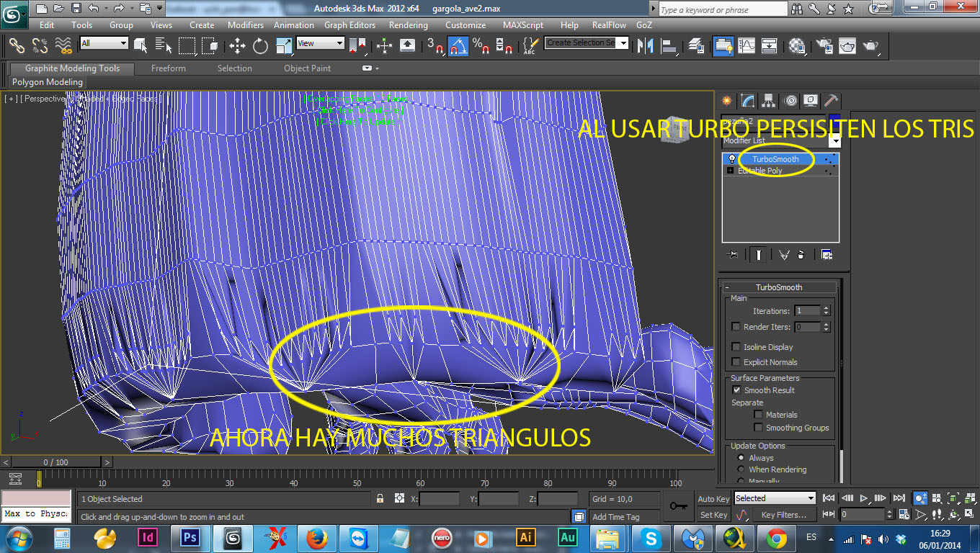Switch to the Freeform ribbon tab
The height and width of the screenshot is (553, 980).
(169, 68)
